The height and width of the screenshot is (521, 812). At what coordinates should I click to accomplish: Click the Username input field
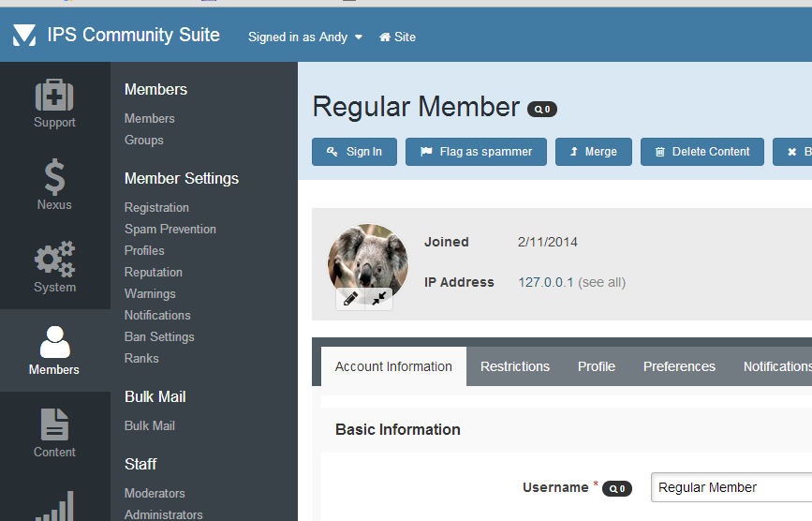click(x=731, y=487)
